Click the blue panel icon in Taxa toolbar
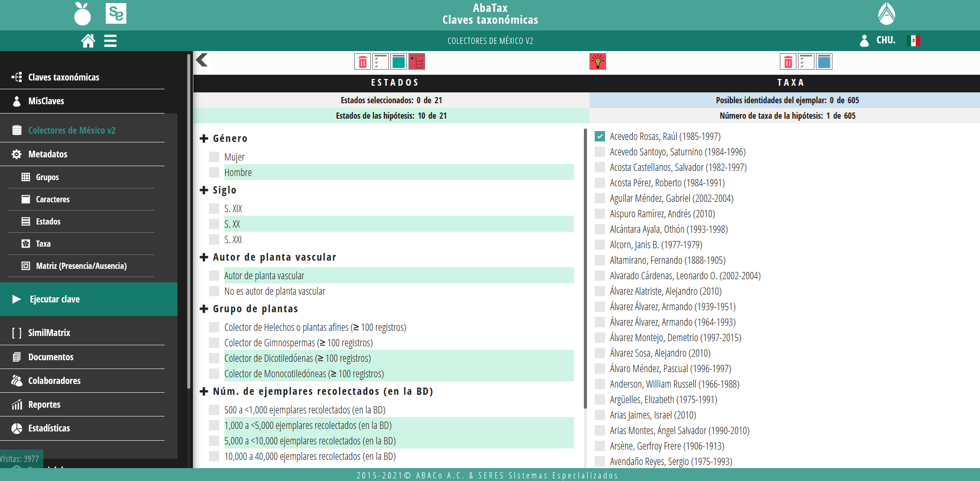The image size is (980, 481). coord(824,62)
